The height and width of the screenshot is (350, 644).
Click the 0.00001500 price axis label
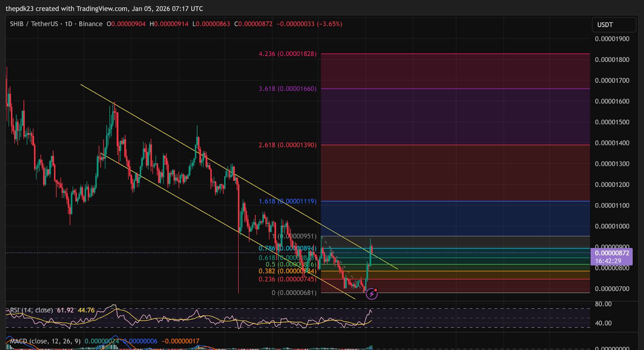612,122
